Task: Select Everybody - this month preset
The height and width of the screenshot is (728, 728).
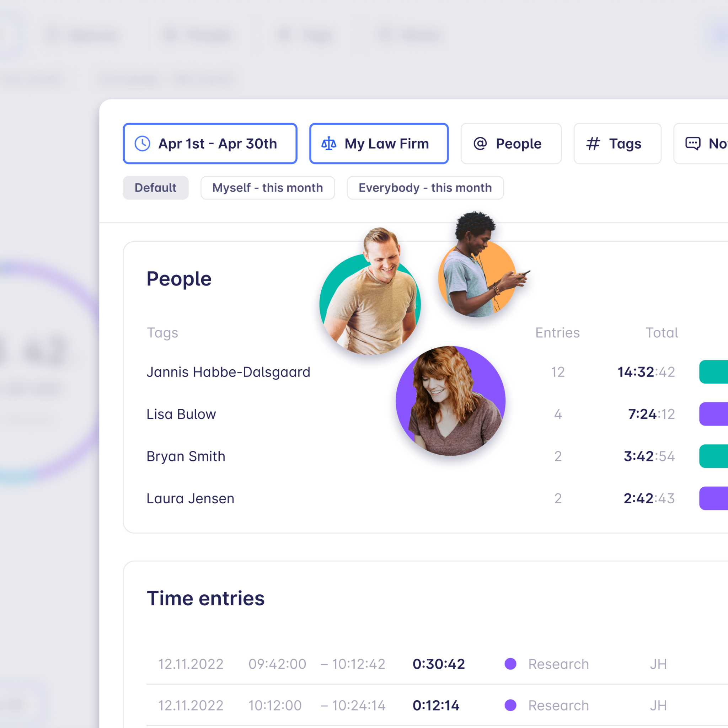Action: (425, 188)
